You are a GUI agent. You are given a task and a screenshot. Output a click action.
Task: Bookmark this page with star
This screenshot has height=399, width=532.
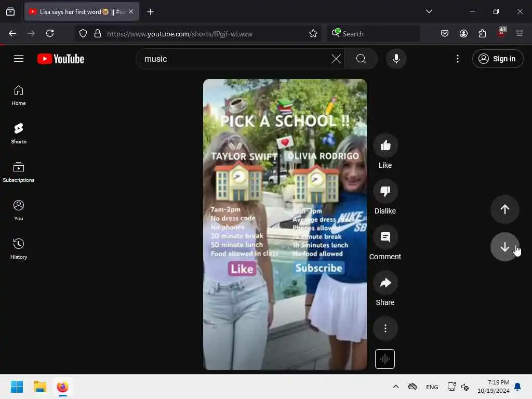(x=313, y=33)
